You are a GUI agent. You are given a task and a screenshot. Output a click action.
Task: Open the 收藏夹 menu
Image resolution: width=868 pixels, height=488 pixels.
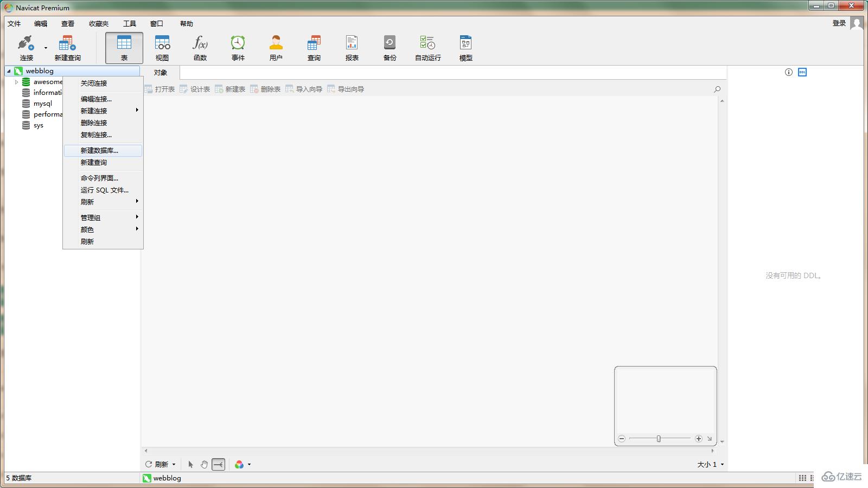pos(99,23)
